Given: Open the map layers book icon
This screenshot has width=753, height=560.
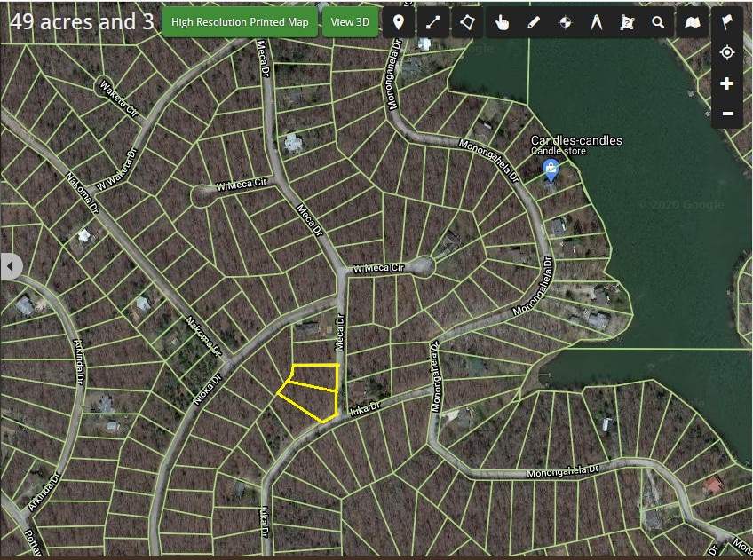Looking at the screenshot, I should (691, 23).
